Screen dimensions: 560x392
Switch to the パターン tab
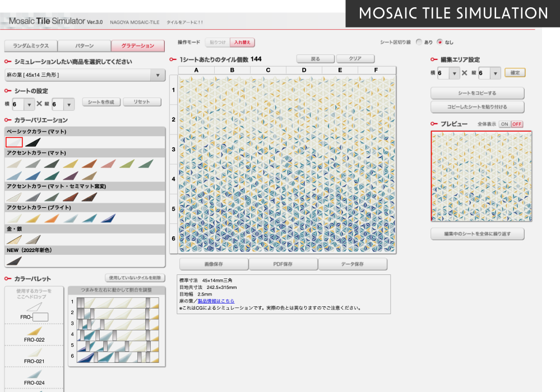coord(84,46)
